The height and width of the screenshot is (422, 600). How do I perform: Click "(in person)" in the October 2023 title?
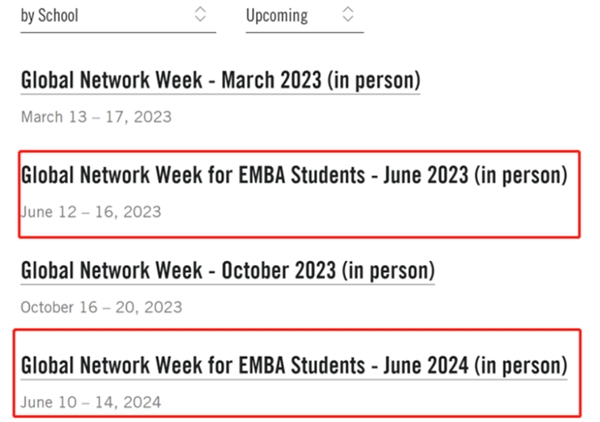pos(387,270)
